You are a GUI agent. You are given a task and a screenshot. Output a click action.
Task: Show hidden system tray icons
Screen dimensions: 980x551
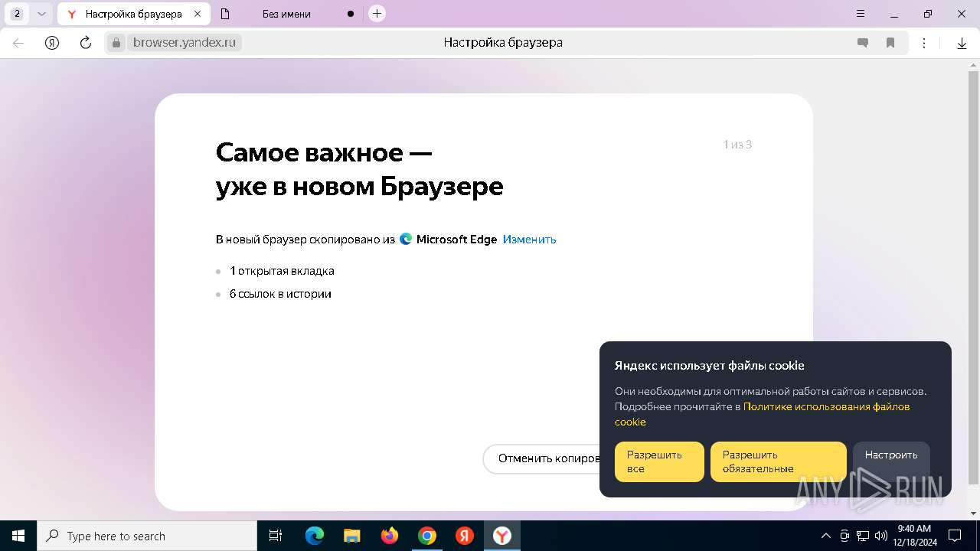point(825,536)
